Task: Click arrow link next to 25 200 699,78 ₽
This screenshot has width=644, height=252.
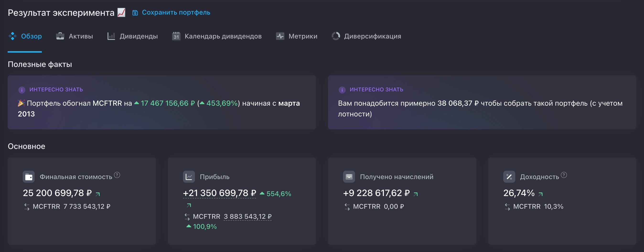Action: [x=98, y=194]
